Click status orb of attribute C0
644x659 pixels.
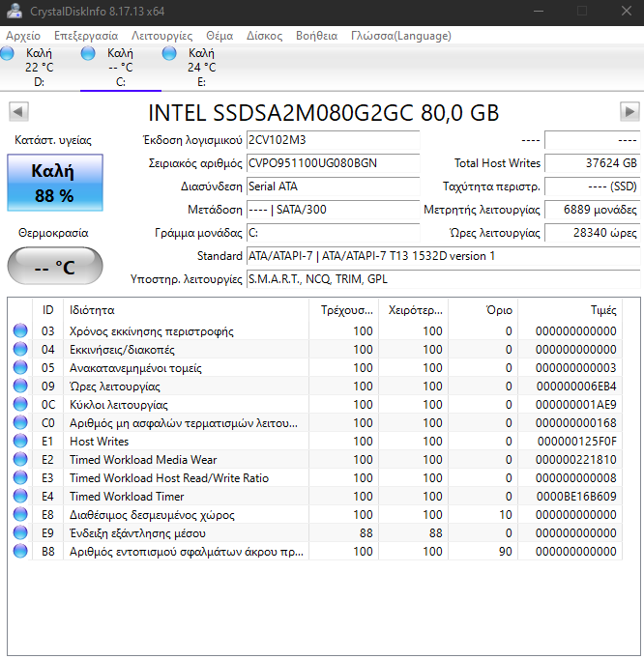[x=20, y=422]
